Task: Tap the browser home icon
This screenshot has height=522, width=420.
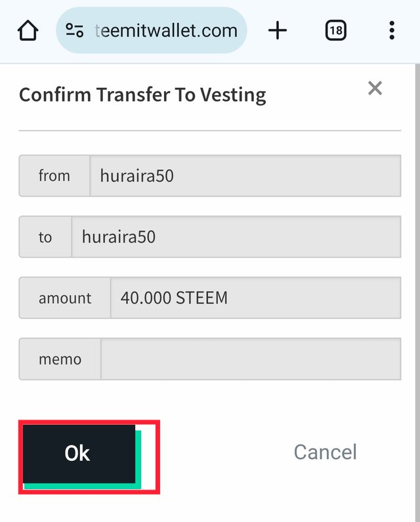Action: click(28, 30)
